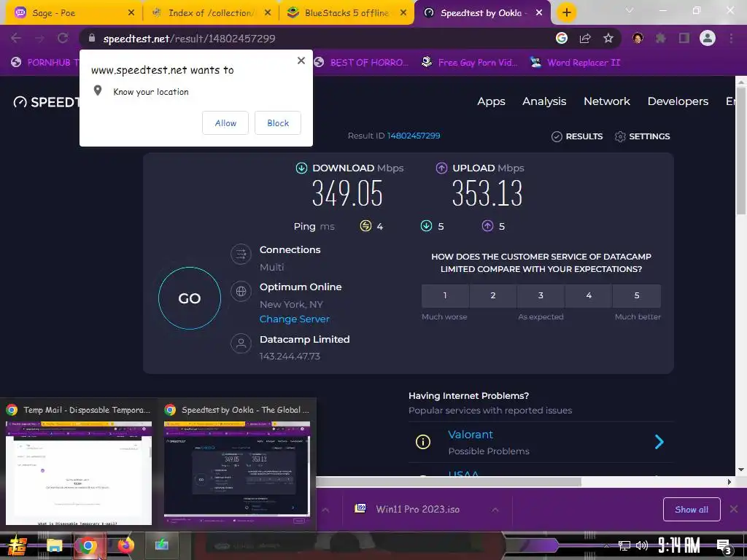Open the Word Replacer II bookmark
This screenshot has height=560, width=747.
pyautogui.click(x=575, y=63)
